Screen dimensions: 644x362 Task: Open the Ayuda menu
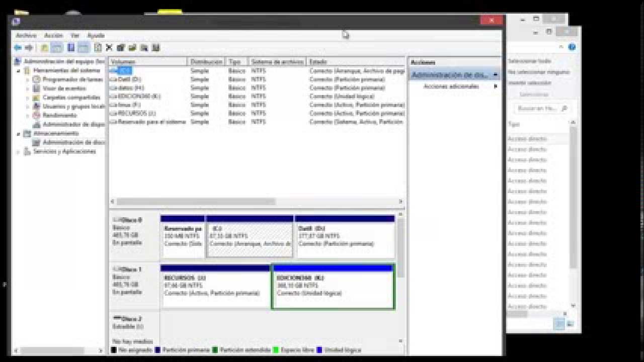96,36
